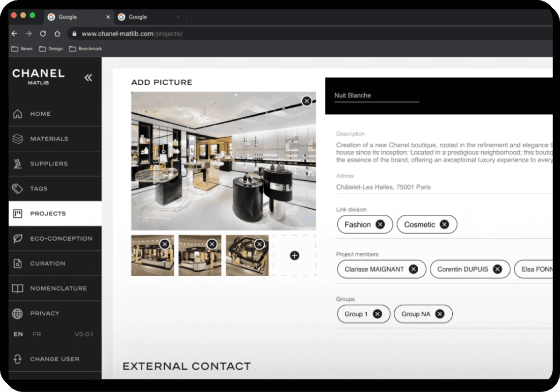Go to Suppliers menu item
560x392 pixels.
(55, 164)
